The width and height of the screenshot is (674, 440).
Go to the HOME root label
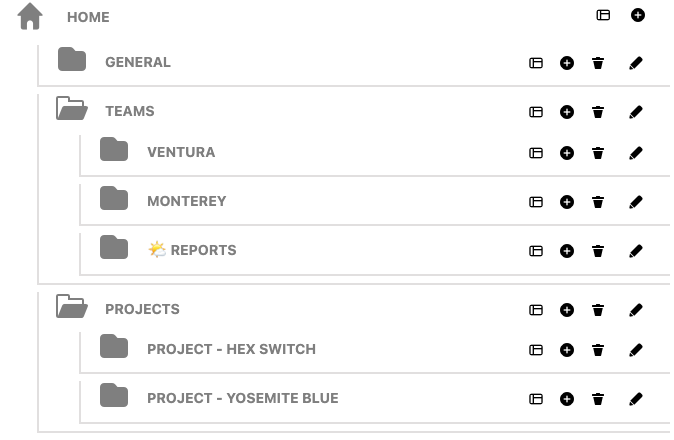point(88,17)
